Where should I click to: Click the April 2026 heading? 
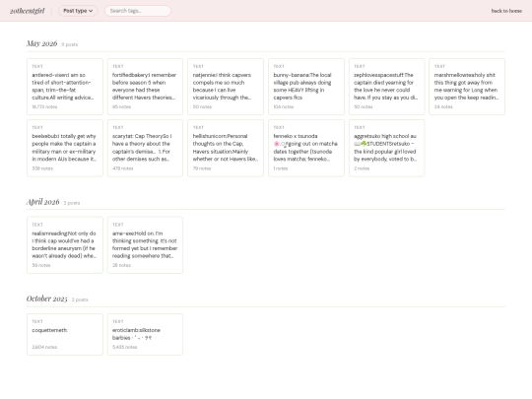[x=42, y=202]
